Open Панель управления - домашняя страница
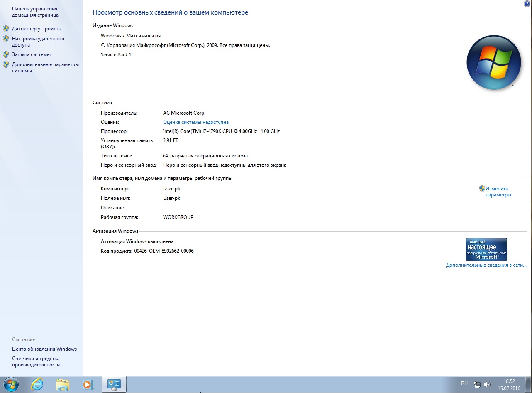Image resolution: width=532 pixels, height=393 pixels. [x=36, y=12]
